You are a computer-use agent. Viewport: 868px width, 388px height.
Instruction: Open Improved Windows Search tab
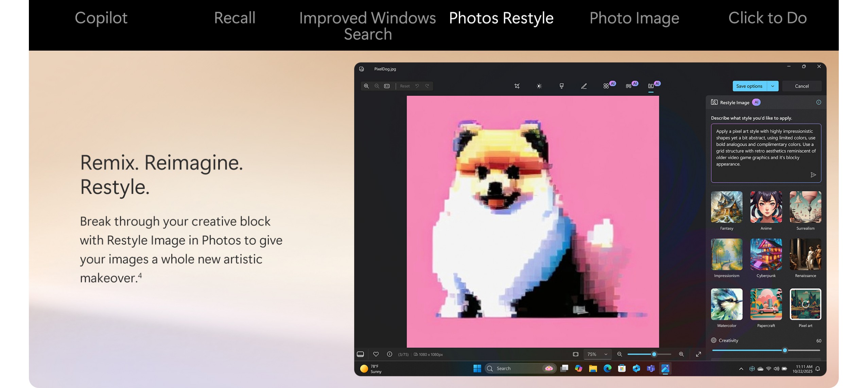click(x=367, y=26)
